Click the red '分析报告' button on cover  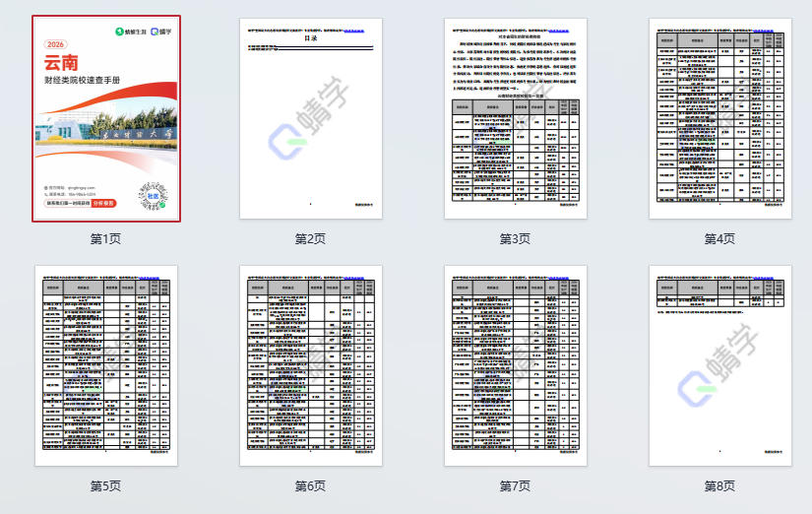pos(104,203)
